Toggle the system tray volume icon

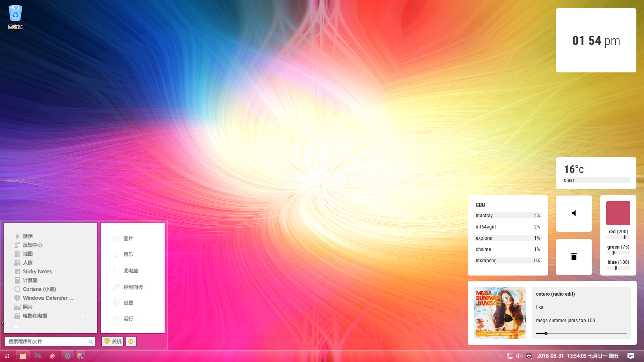click(519, 356)
